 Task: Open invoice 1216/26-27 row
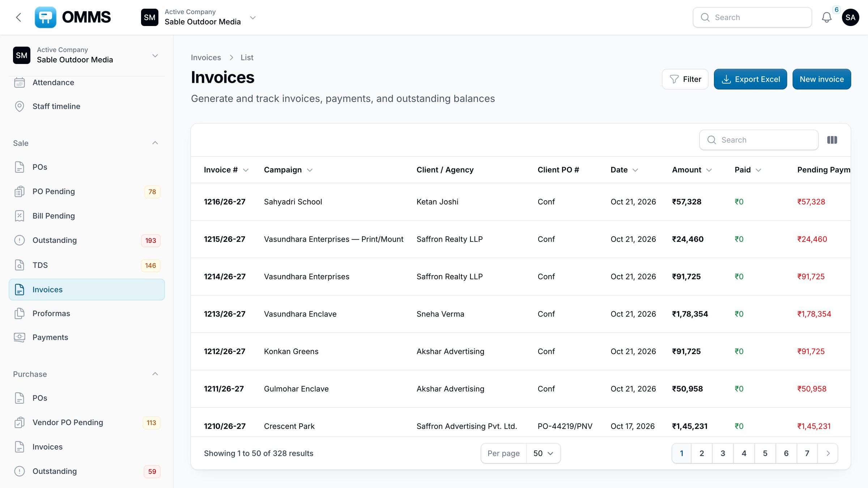pyautogui.click(x=520, y=202)
